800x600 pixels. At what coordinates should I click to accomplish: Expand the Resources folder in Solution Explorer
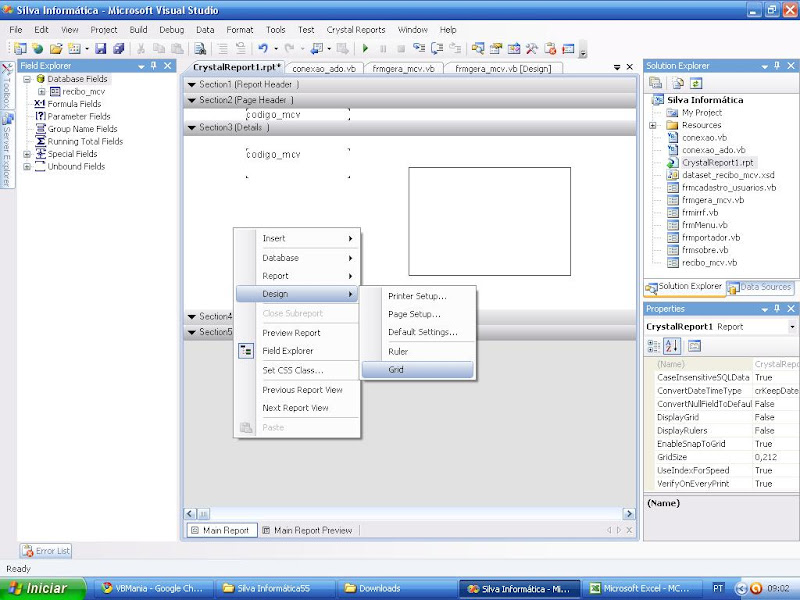(653, 125)
